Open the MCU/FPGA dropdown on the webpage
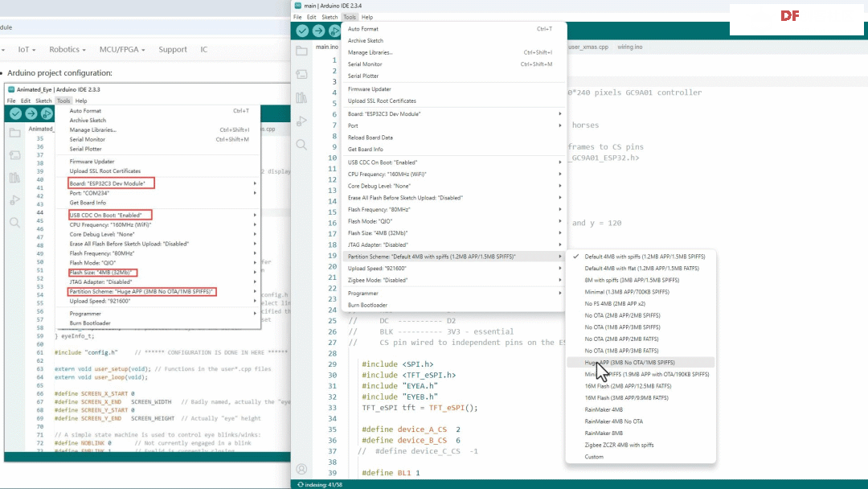Screen dimensions: 868x489 (122, 49)
